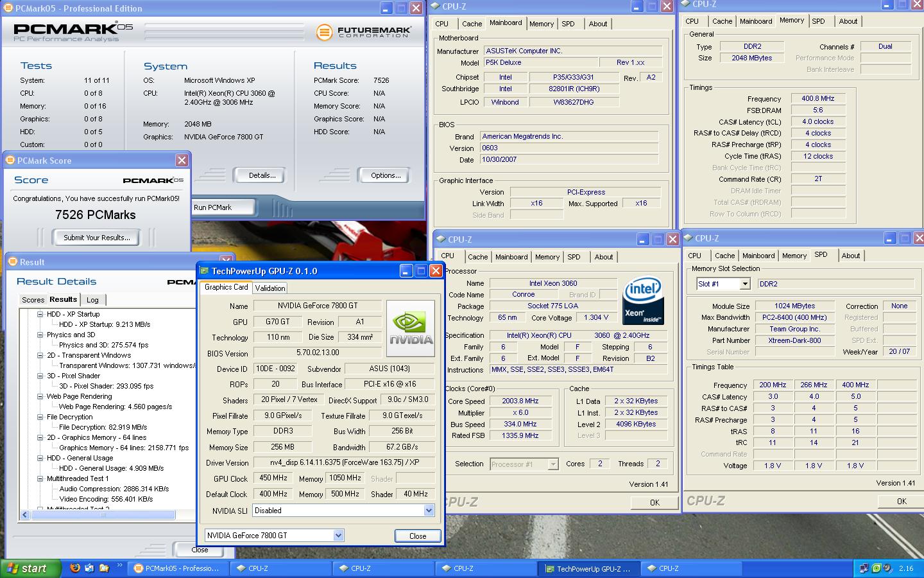The width and height of the screenshot is (924, 578).
Task: Open Log tab in Result window
Action: 92,300
